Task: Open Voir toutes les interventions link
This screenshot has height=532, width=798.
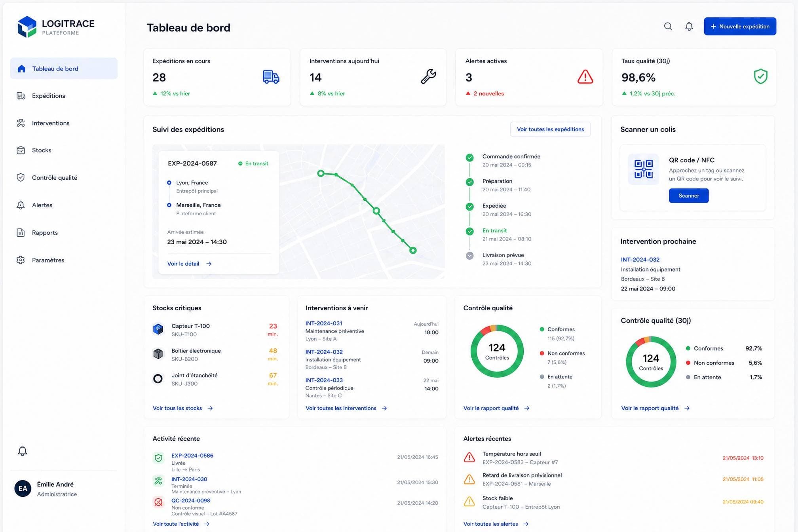Action: pyautogui.click(x=346, y=408)
